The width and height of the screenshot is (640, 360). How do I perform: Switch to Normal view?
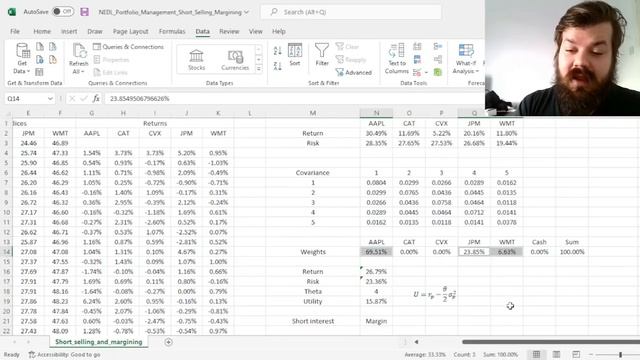[536, 354]
